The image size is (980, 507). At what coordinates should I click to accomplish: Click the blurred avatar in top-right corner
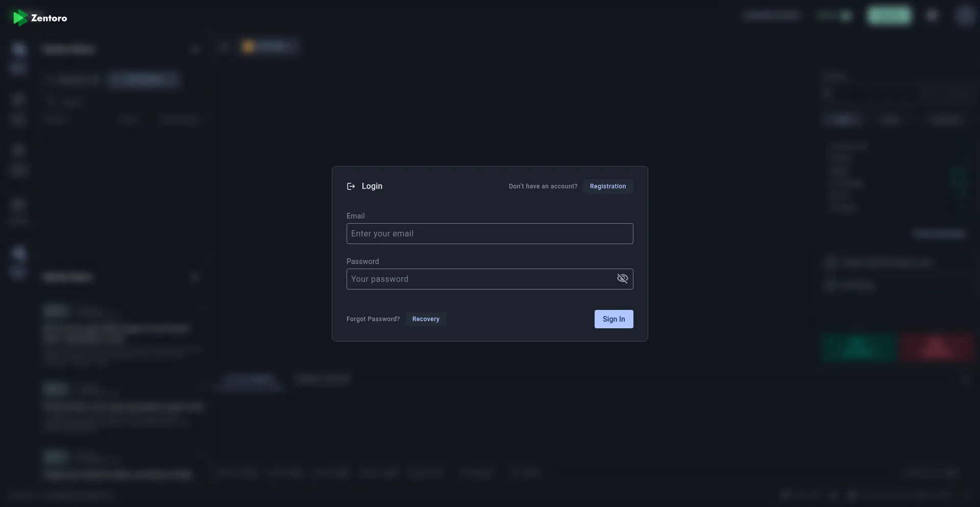[964, 16]
